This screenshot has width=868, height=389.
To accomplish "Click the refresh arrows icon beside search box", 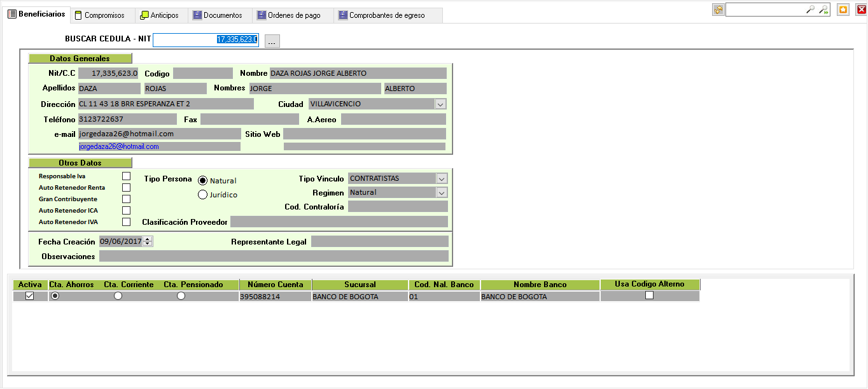I will point(718,10).
